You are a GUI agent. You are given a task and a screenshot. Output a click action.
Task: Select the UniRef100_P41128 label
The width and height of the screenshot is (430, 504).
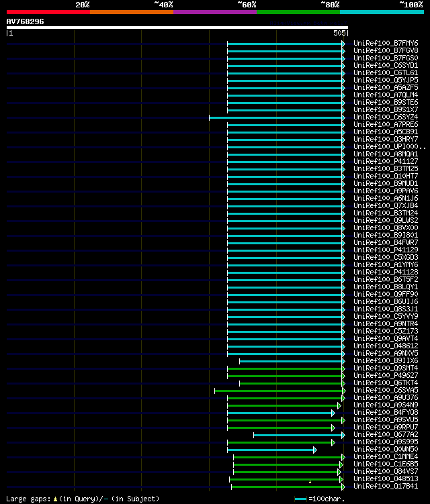(x=386, y=272)
